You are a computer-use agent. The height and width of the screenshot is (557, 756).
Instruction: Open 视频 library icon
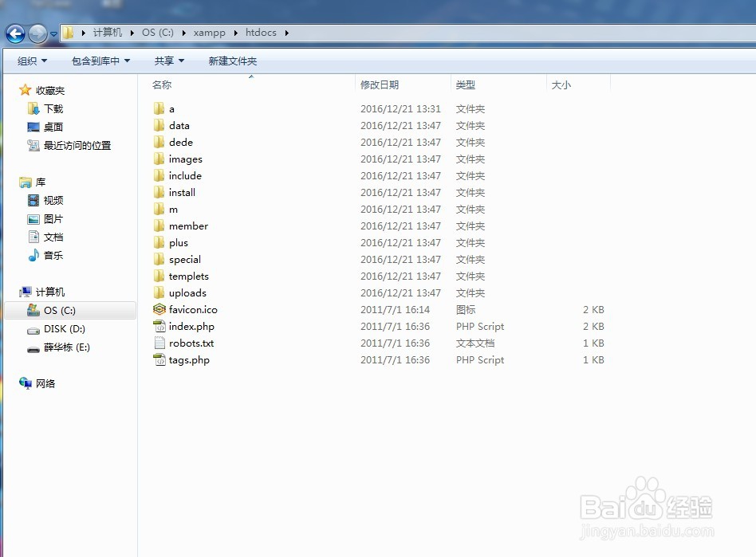(33, 200)
